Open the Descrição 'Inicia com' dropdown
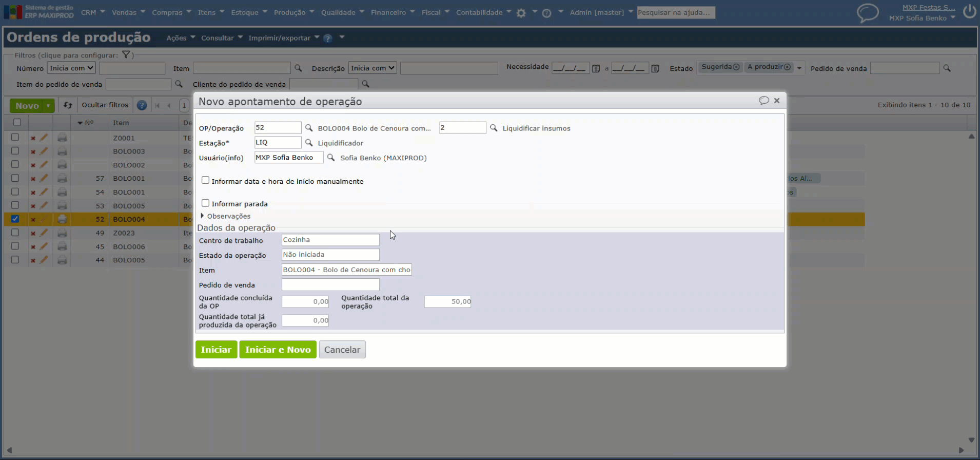This screenshot has width=980, height=460. (x=373, y=68)
